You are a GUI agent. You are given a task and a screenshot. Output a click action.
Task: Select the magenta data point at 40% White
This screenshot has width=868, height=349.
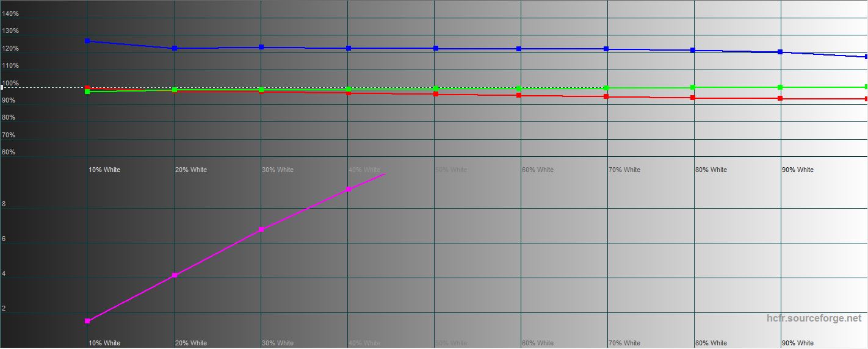point(349,189)
